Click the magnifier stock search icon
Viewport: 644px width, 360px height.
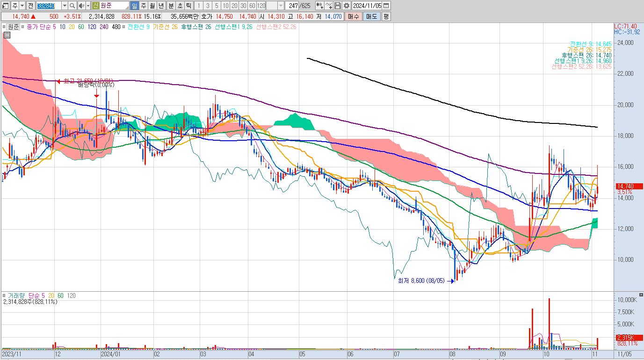[x=72, y=6]
